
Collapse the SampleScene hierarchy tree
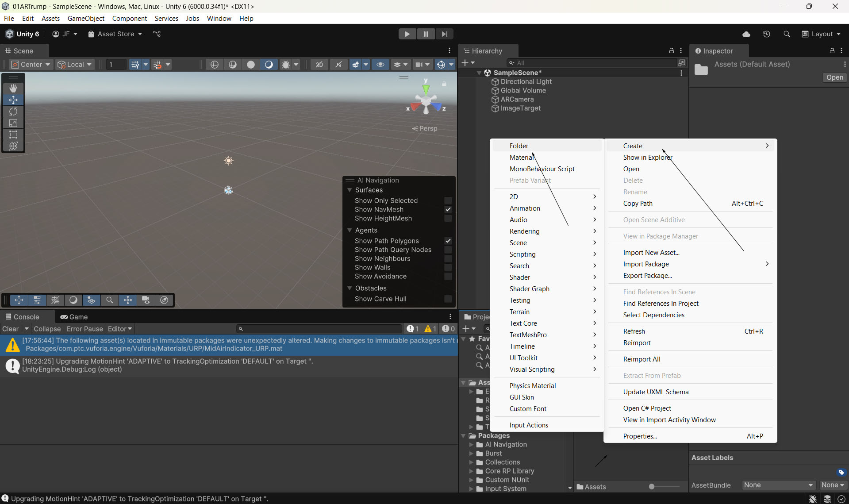pyautogui.click(x=479, y=73)
